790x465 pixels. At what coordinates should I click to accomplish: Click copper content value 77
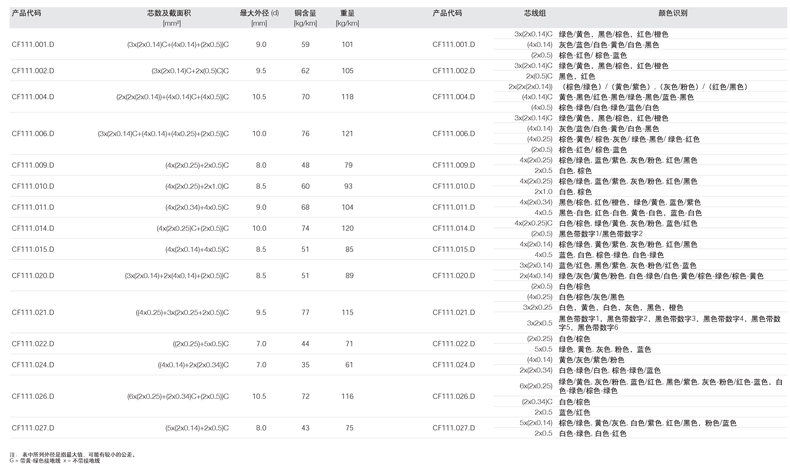pyautogui.click(x=305, y=312)
